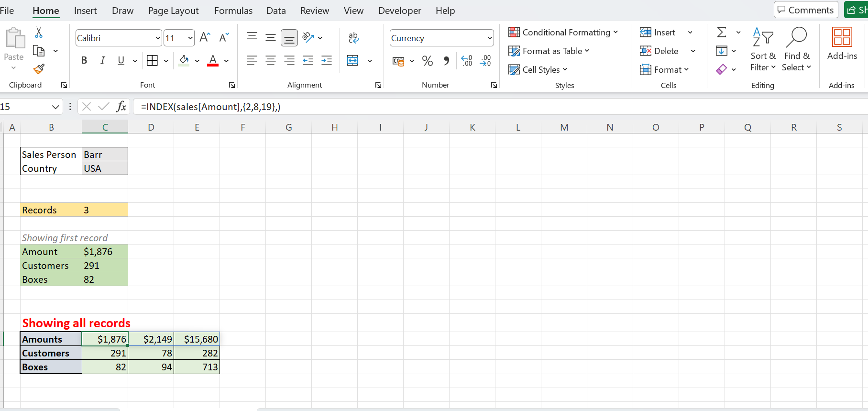Confirm formula with checkmark icon
This screenshot has width=868, height=411.
coord(104,106)
